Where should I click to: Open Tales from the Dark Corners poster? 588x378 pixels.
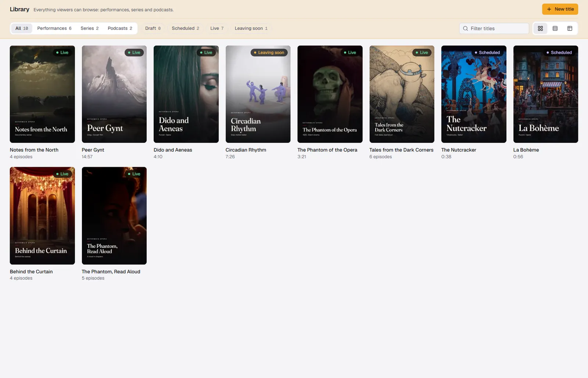402,94
